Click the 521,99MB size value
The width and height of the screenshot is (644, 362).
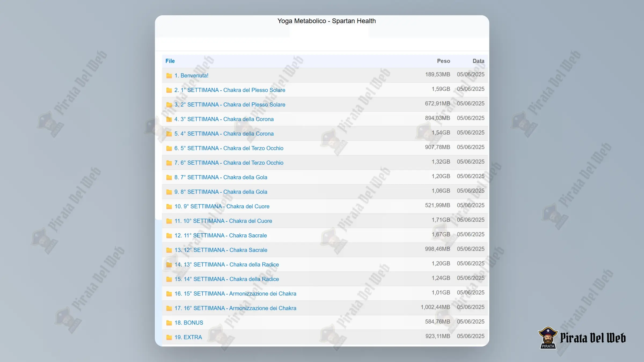point(438,205)
